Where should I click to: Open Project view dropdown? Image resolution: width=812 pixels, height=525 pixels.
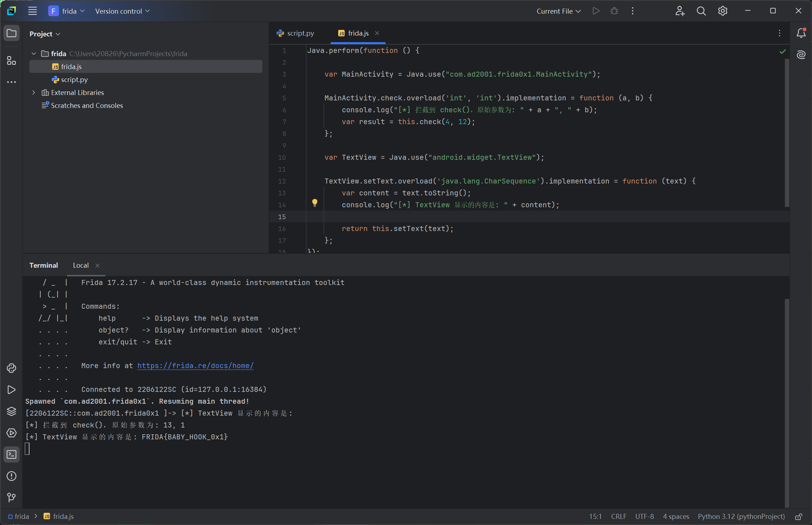click(x=45, y=34)
